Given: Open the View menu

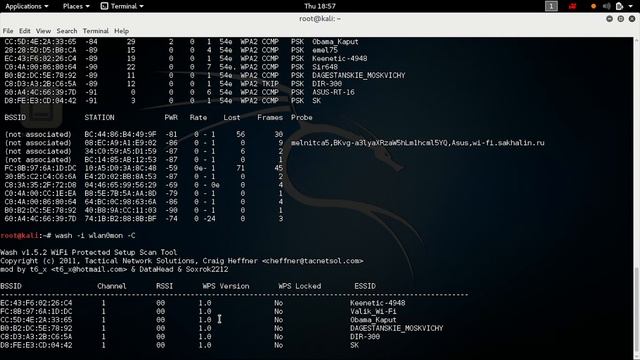Looking at the screenshot, I should [43, 31].
